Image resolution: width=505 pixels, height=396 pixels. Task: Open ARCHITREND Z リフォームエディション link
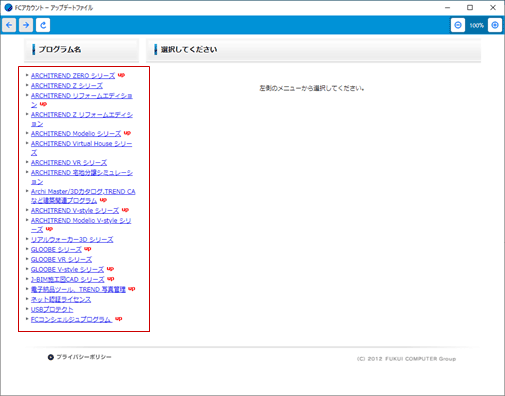pos(82,119)
